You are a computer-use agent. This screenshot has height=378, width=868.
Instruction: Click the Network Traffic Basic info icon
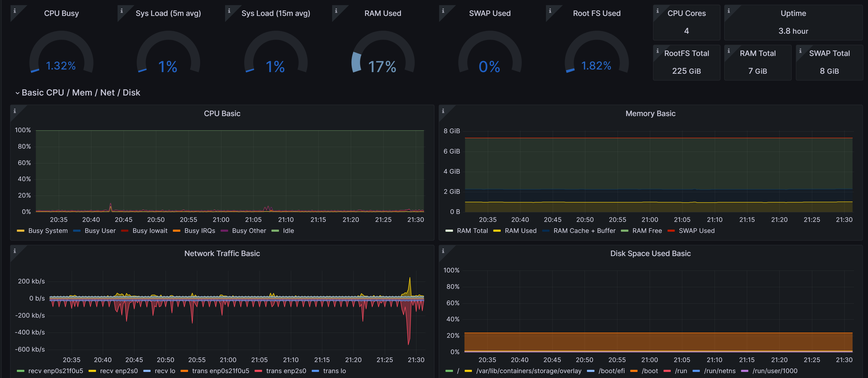(15, 251)
